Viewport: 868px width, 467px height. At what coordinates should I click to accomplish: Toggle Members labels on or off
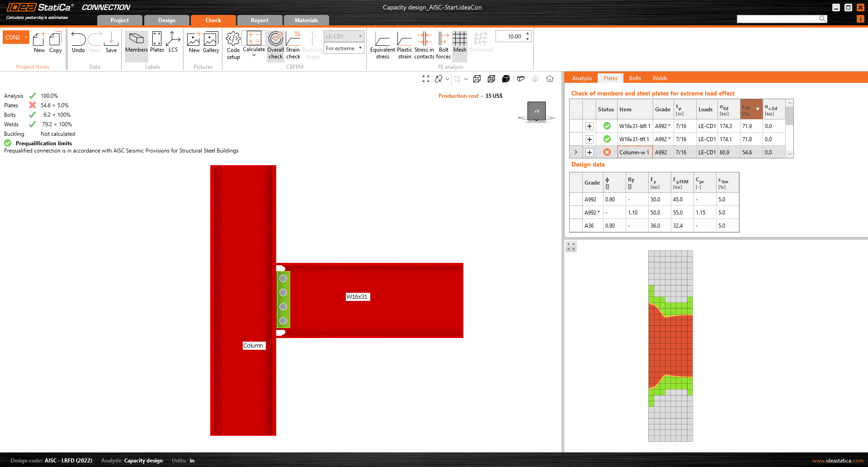(136, 43)
